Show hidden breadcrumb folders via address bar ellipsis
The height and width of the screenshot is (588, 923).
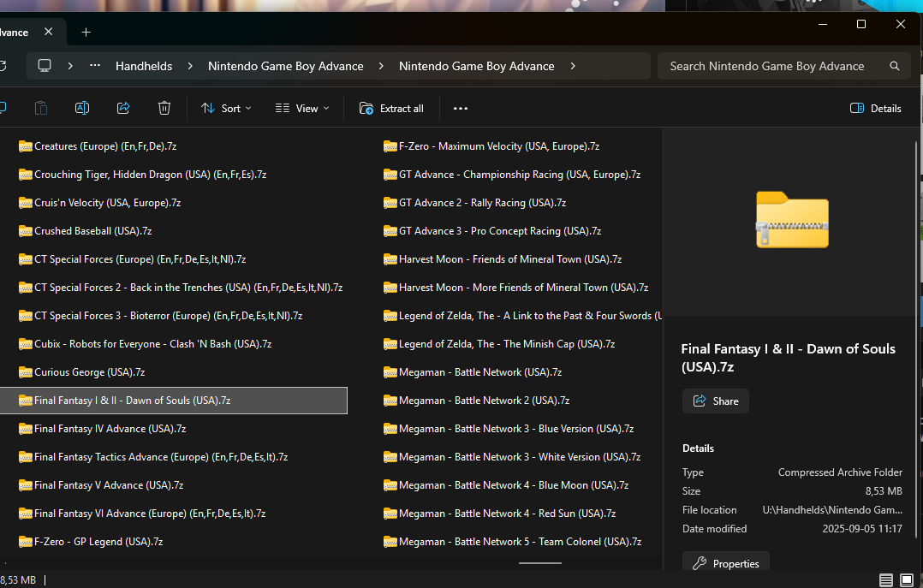[95, 66]
